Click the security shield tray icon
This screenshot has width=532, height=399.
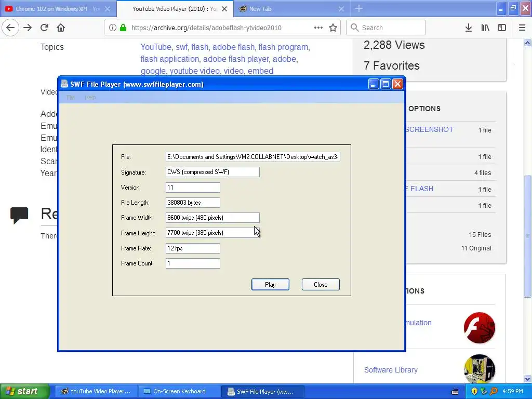[474, 391]
